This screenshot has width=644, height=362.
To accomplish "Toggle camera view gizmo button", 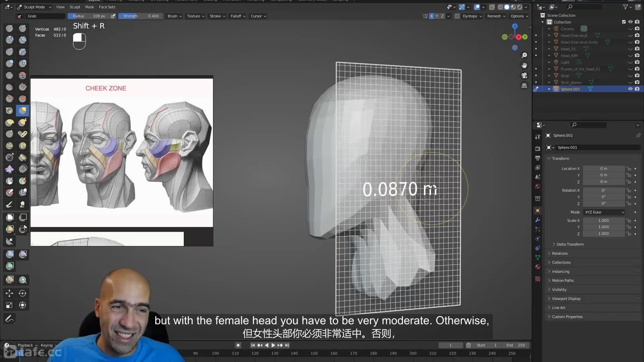I will coord(524,75).
